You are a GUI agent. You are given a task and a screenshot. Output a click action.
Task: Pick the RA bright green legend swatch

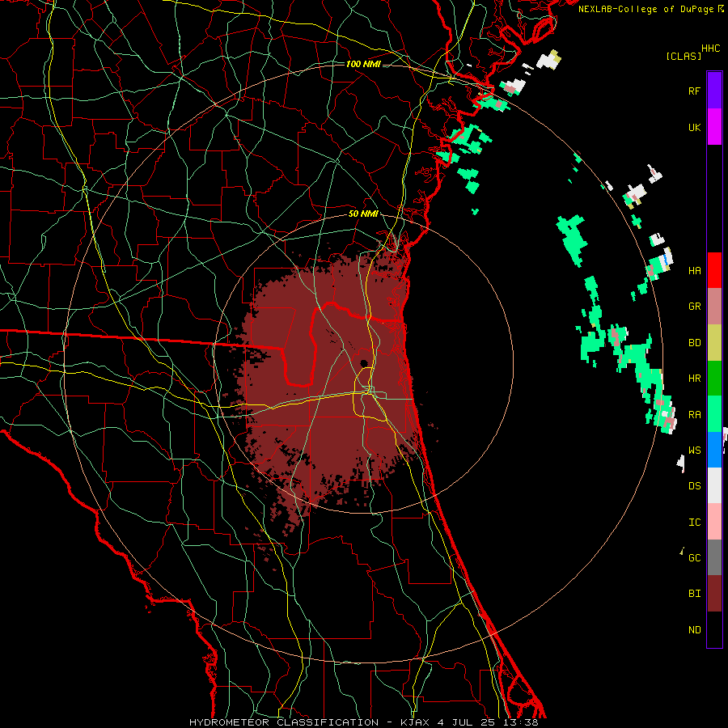point(714,414)
